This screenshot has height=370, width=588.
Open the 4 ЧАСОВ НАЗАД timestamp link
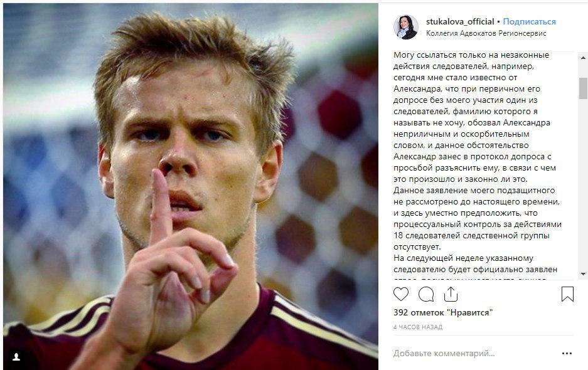(x=418, y=327)
